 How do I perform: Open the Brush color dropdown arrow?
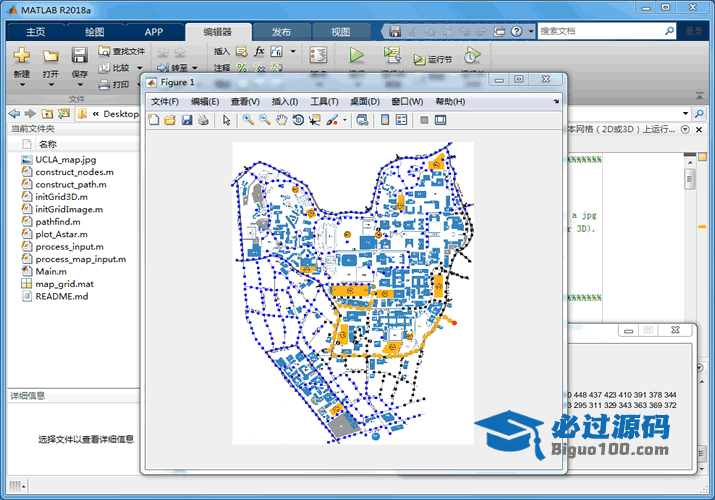tap(345, 120)
